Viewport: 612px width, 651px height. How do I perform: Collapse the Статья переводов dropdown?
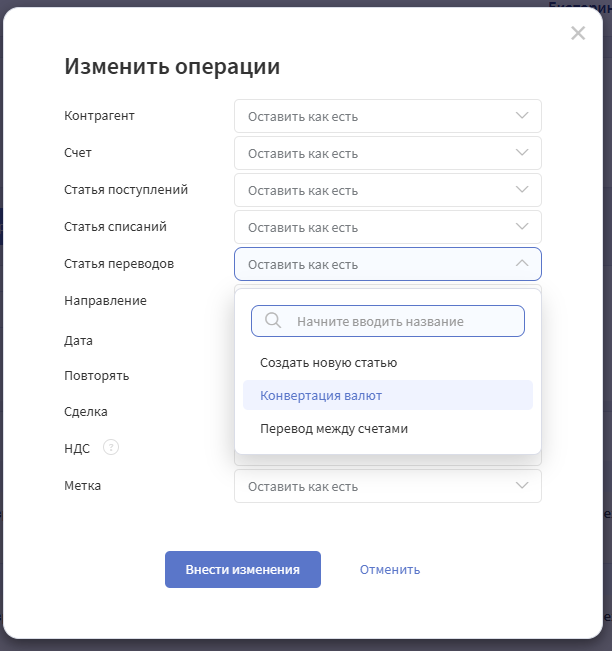coord(387,264)
